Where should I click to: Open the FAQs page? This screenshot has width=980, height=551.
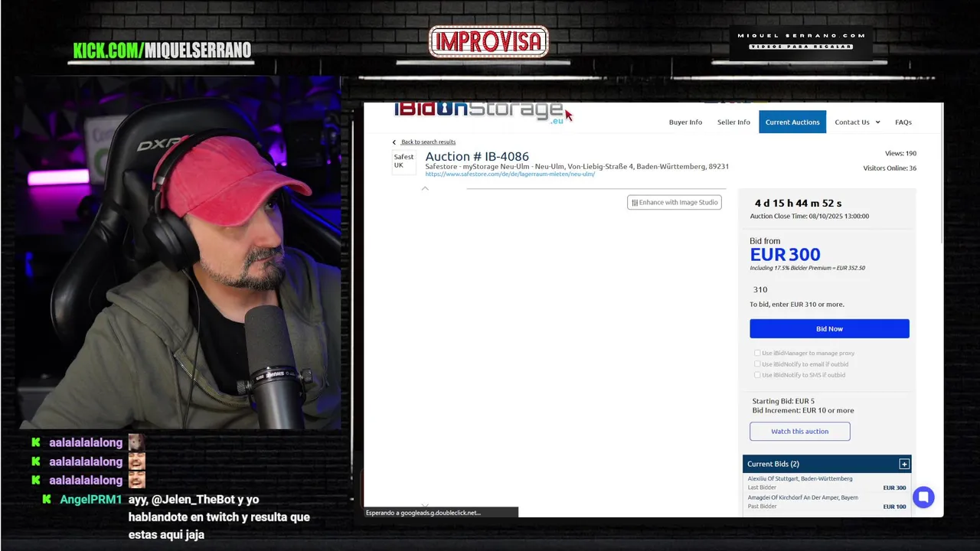click(903, 122)
